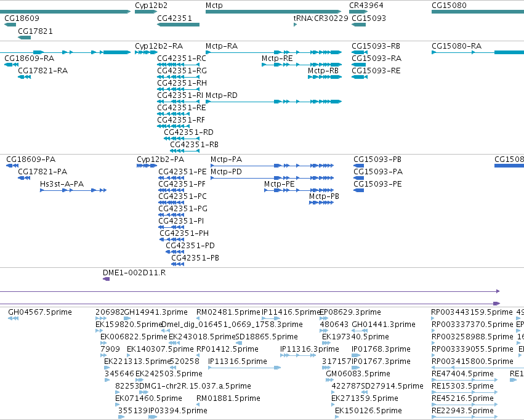Click the Mctp-RA transcript label
Image resolution: width=524 pixels, height=420 pixels.
222,46
